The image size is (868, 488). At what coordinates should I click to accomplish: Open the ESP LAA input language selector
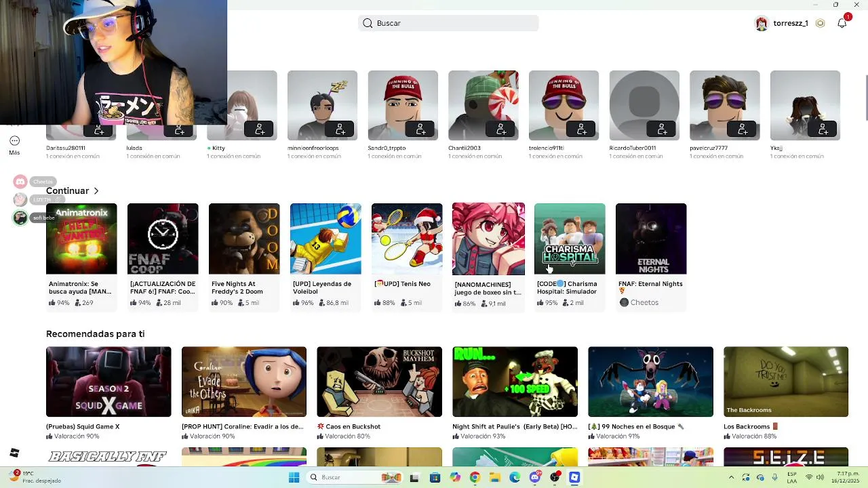coord(792,477)
